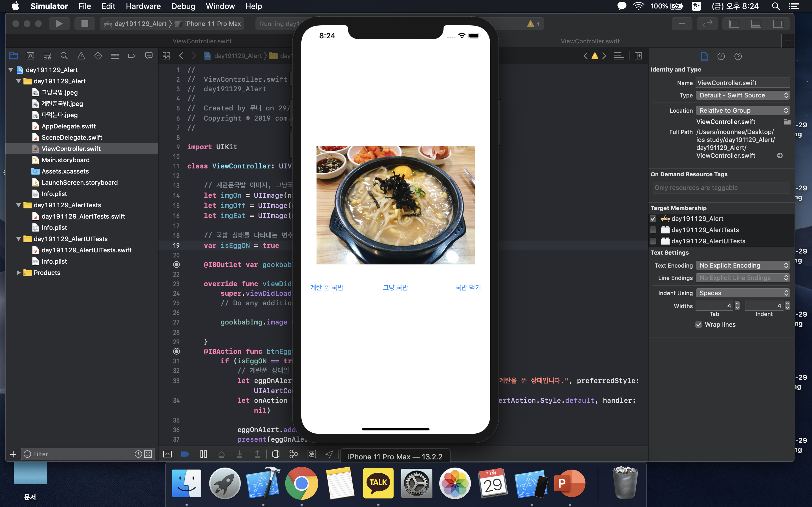812x507 pixels.
Task: Open the Breakpoint navigator icon
Action: pyautogui.click(x=132, y=56)
